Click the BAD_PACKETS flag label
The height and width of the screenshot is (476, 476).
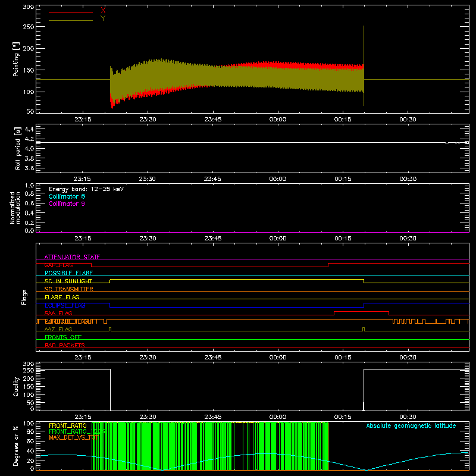(x=65, y=345)
